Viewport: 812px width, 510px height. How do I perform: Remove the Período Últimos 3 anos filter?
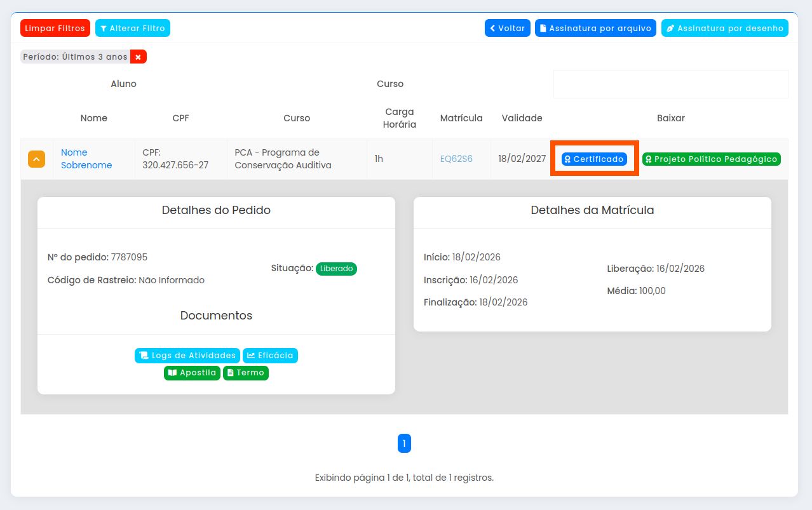click(138, 57)
